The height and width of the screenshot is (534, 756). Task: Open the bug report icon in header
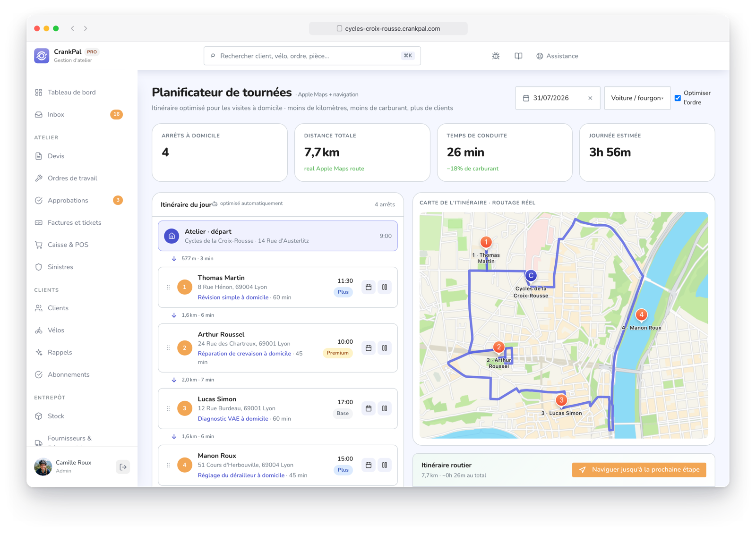tap(496, 56)
